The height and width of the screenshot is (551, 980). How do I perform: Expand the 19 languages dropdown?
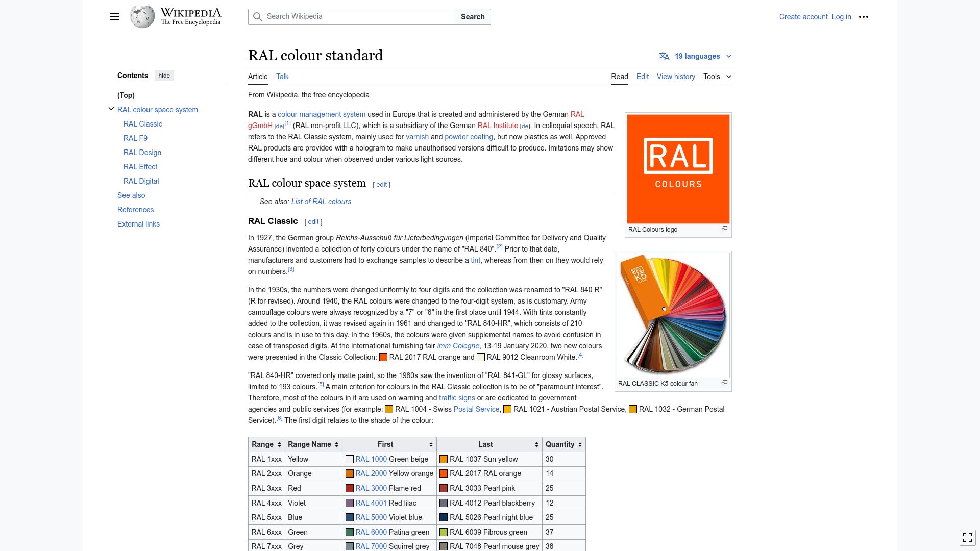(695, 56)
